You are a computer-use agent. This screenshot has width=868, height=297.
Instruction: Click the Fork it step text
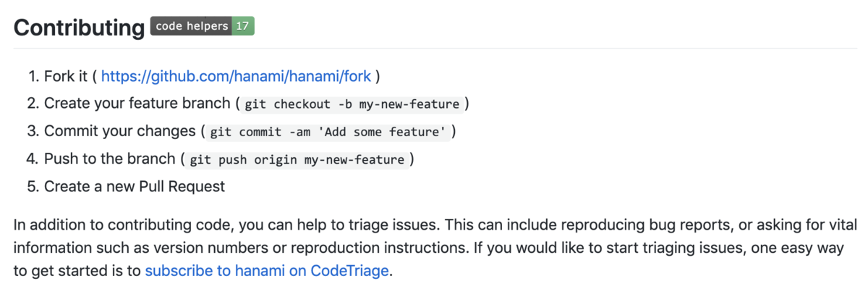click(x=67, y=76)
